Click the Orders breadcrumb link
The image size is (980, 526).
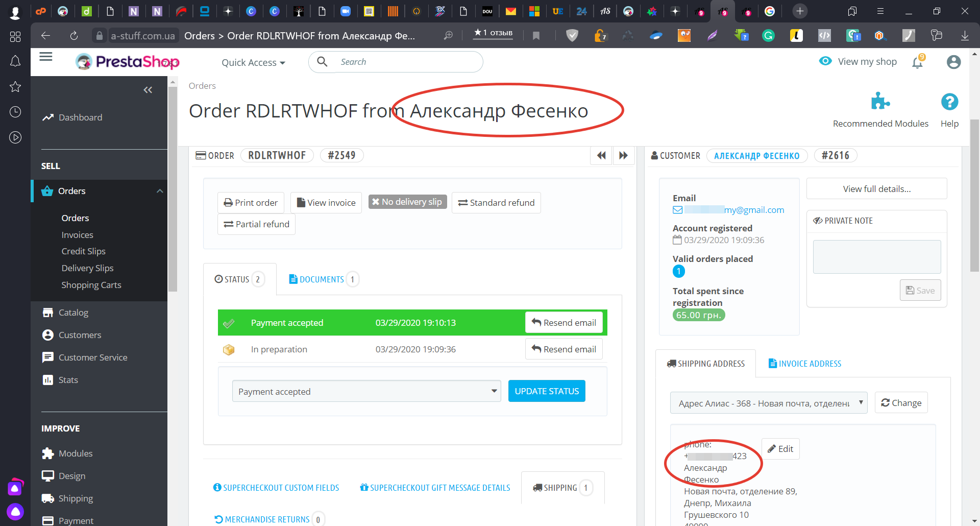(202, 86)
